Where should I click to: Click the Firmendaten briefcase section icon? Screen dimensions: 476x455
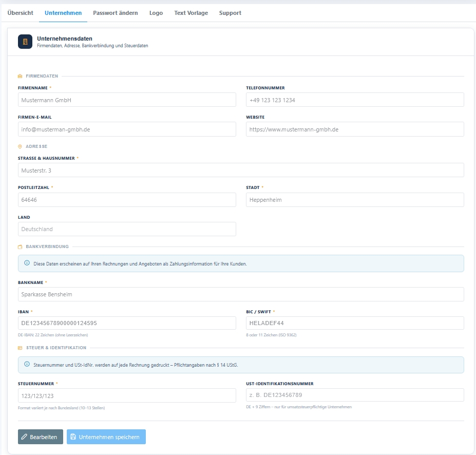point(20,76)
